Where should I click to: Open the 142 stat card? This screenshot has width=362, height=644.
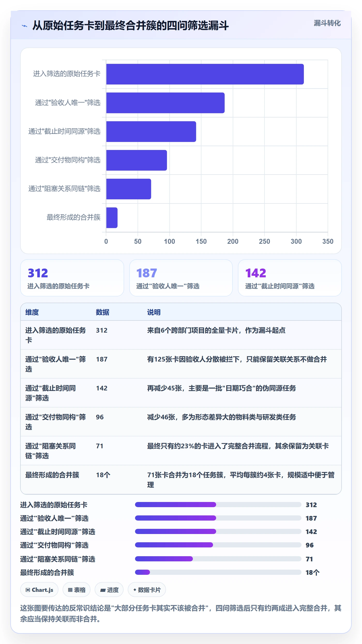290,278
